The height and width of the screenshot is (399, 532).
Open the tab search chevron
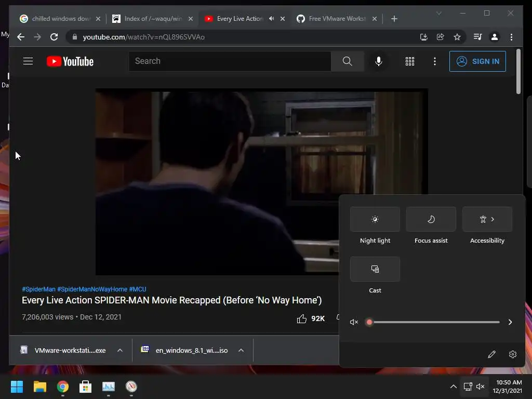(x=438, y=13)
